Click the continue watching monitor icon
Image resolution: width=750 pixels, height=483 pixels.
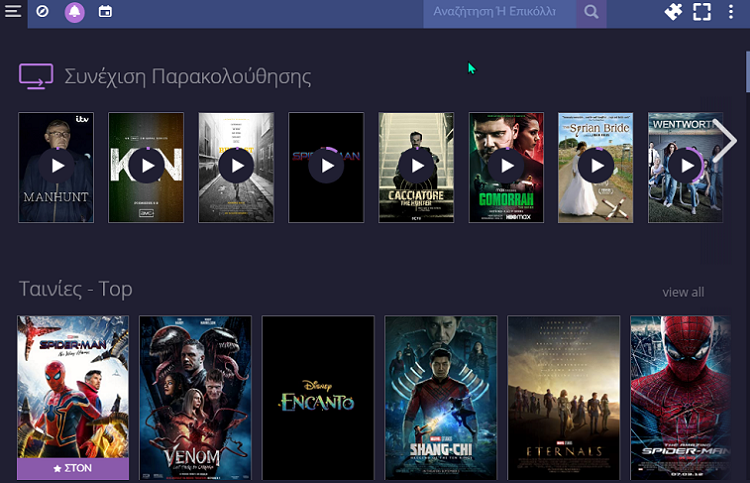36,77
